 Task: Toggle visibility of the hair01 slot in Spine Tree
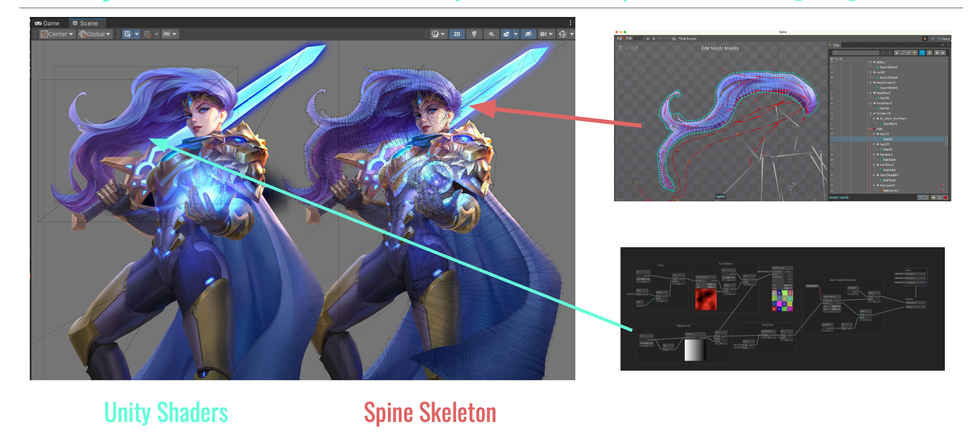point(832,134)
